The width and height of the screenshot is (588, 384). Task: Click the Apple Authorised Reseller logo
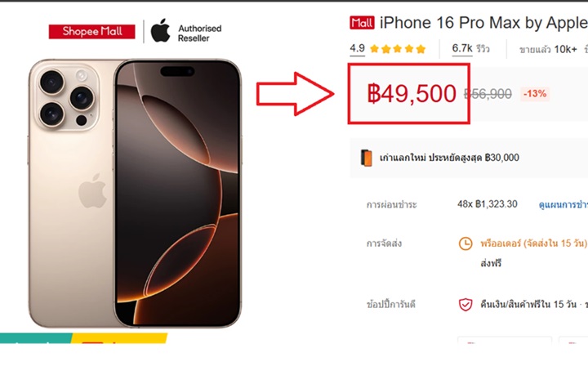tap(186, 32)
